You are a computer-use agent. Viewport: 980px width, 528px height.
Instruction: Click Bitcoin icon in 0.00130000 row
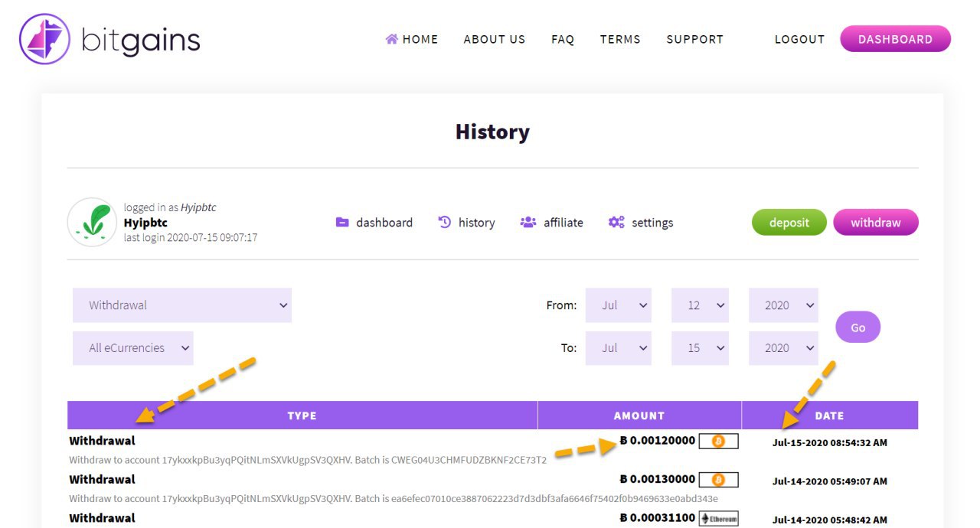[x=718, y=480]
